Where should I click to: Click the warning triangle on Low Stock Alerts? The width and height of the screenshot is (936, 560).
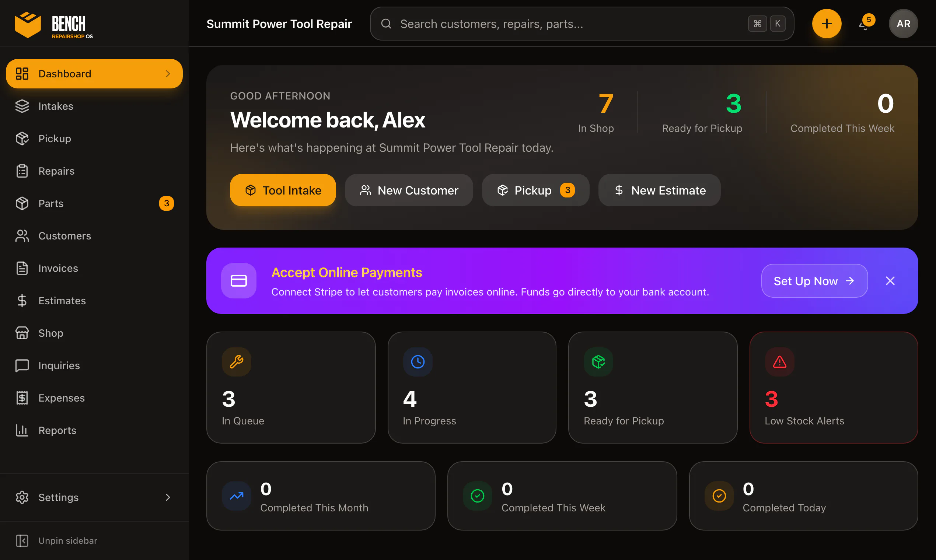tap(779, 361)
